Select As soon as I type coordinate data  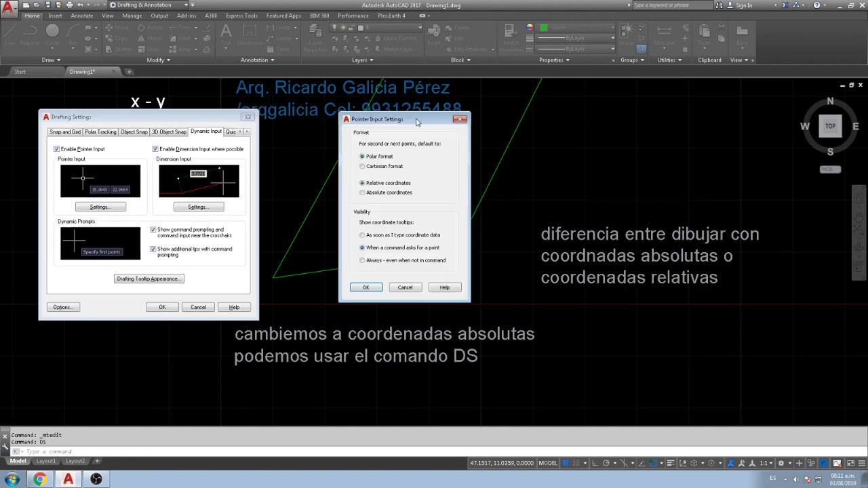pos(362,235)
